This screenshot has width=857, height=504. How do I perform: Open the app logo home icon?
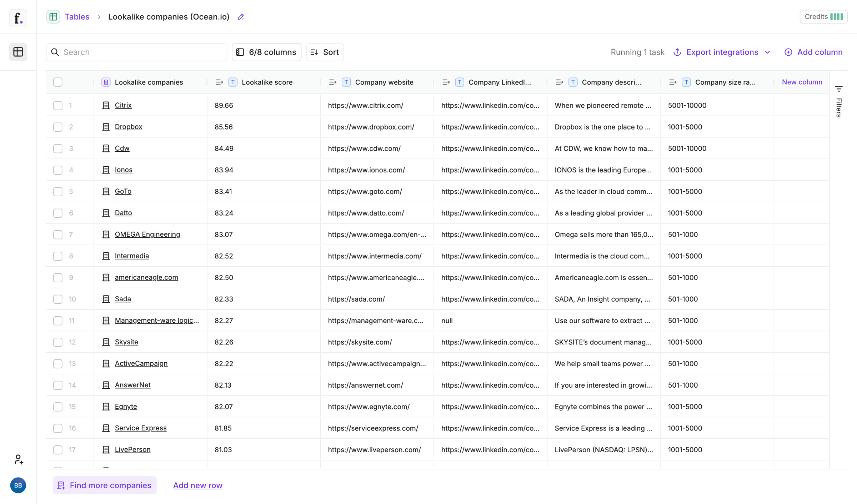18,18
